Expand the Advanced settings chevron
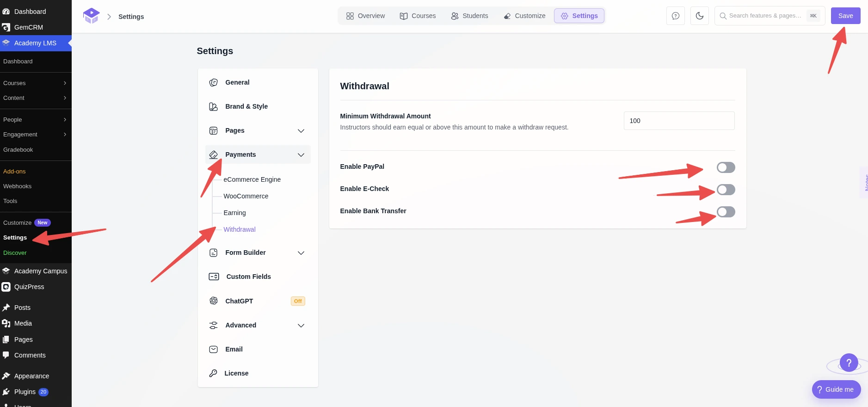This screenshot has width=868, height=407. (301, 326)
